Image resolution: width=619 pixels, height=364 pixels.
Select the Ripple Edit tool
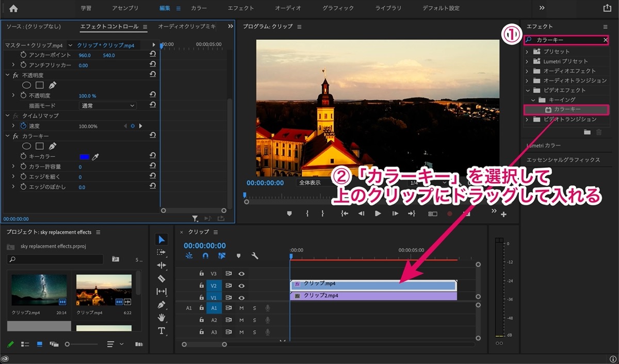click(161, 265)
